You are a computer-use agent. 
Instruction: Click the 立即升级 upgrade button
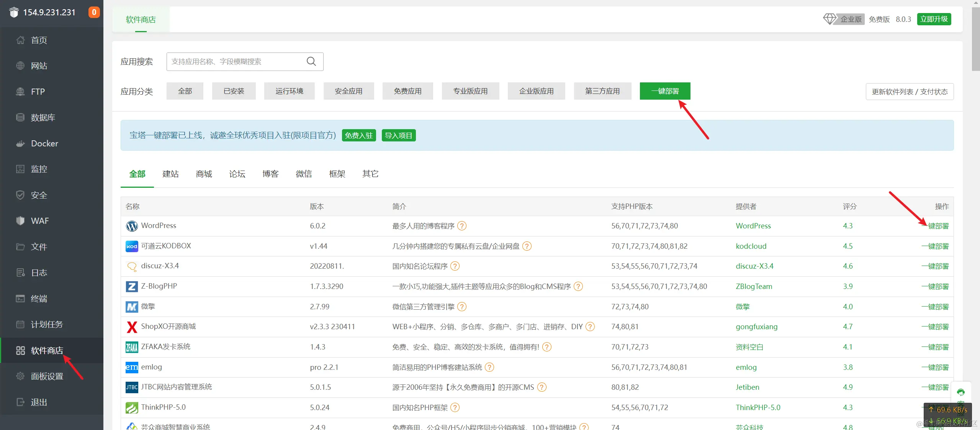(934, 19)
